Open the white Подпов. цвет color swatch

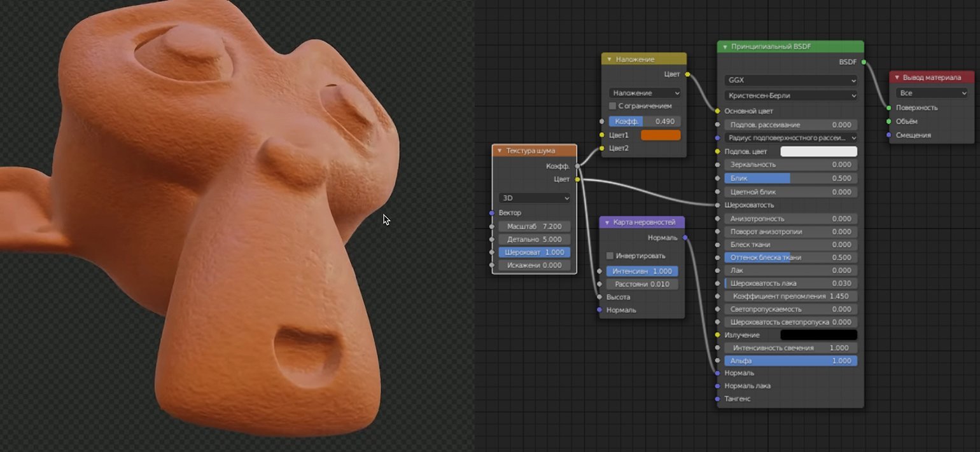pyautogui.click(x=818, y=151)
